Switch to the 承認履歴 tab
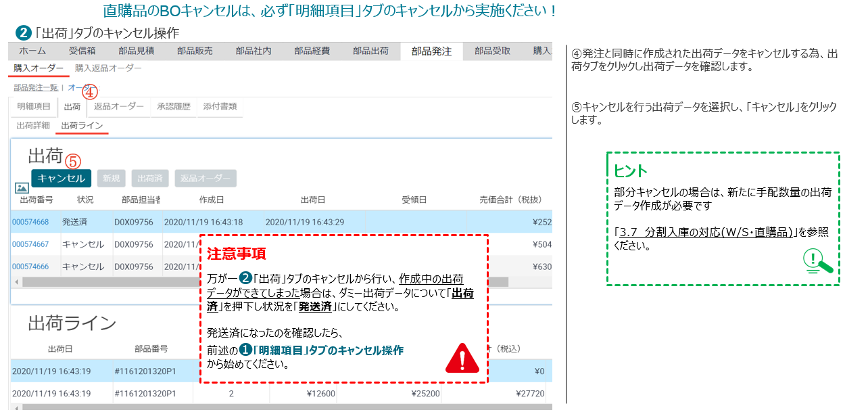Screen dimensions: 868x412 coord(174,107)
